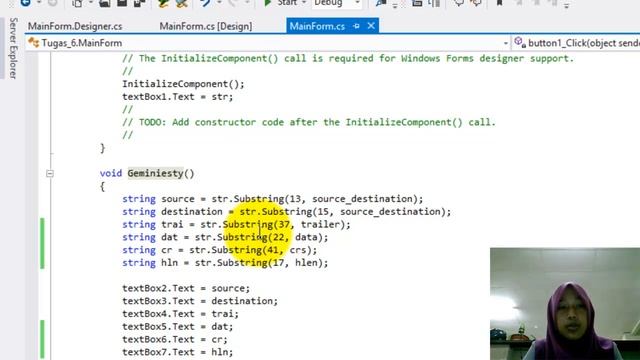
Task: Click the string trai Substring(37, trailer) line
Action: [x=236, y=224]
